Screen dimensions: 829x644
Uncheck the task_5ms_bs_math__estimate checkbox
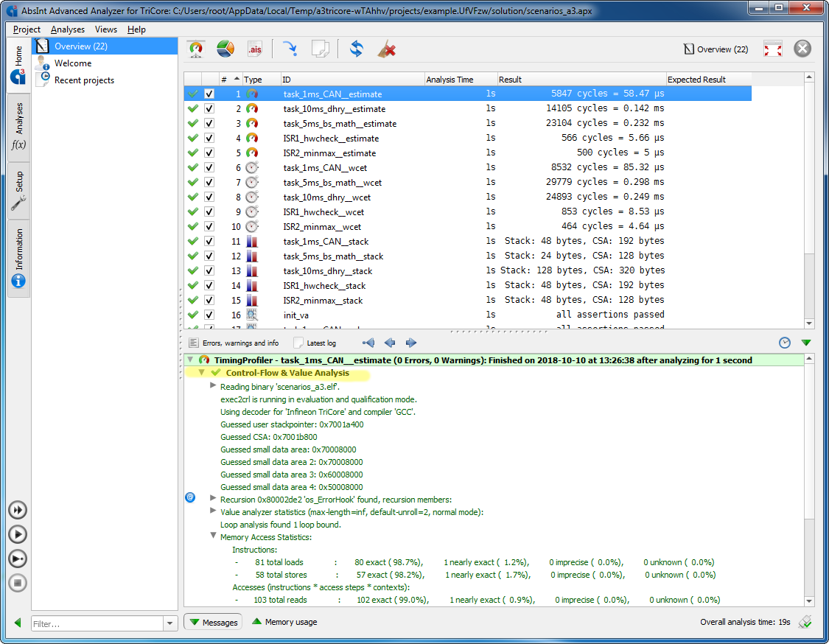209,123
